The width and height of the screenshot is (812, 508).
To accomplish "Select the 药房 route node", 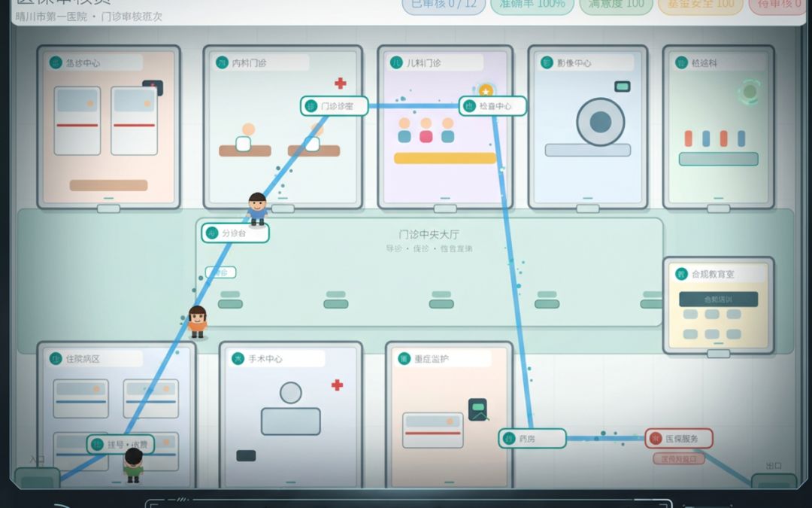I will (532, 439).
